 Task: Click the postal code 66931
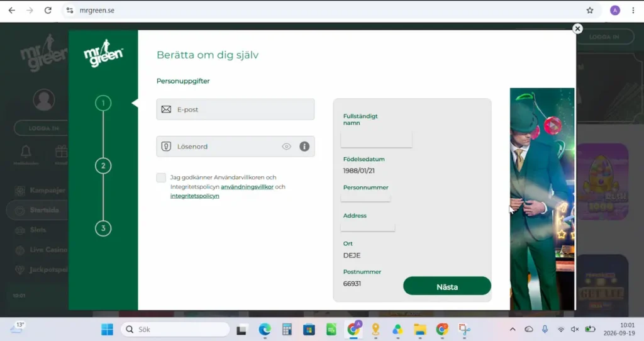click(352, 284)
